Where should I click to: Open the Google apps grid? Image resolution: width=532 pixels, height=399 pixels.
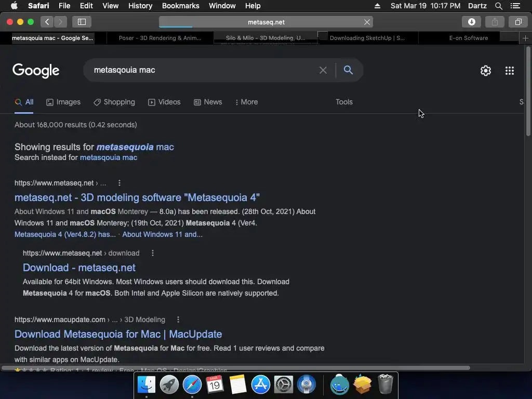[509, 71]
